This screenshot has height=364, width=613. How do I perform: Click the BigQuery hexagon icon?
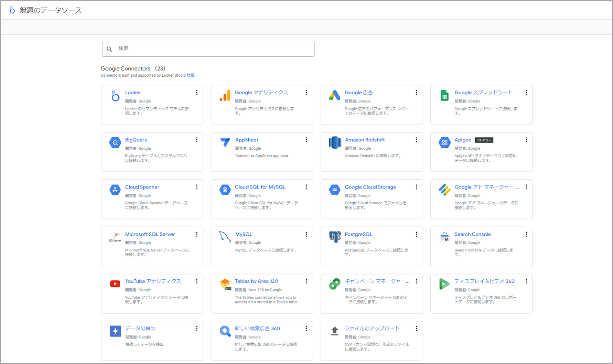(115, 143)
